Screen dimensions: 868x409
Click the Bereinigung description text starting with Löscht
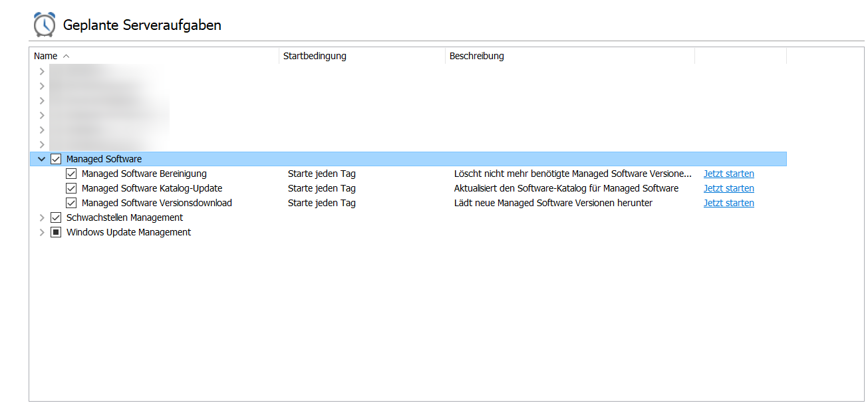[x=572, y=174]
